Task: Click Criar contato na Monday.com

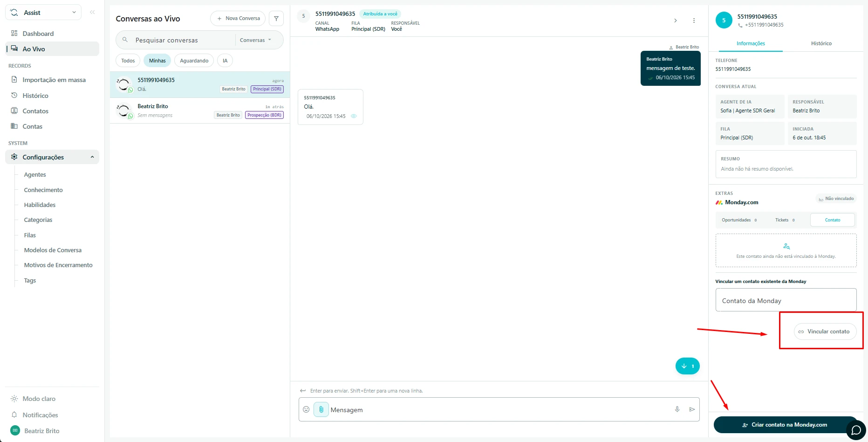Action: coord(785,425)
